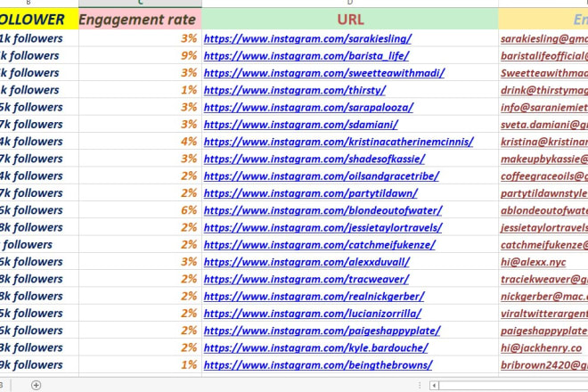Select column D header
The height and width of the screenshot is (392, 588).
point(350,4)
